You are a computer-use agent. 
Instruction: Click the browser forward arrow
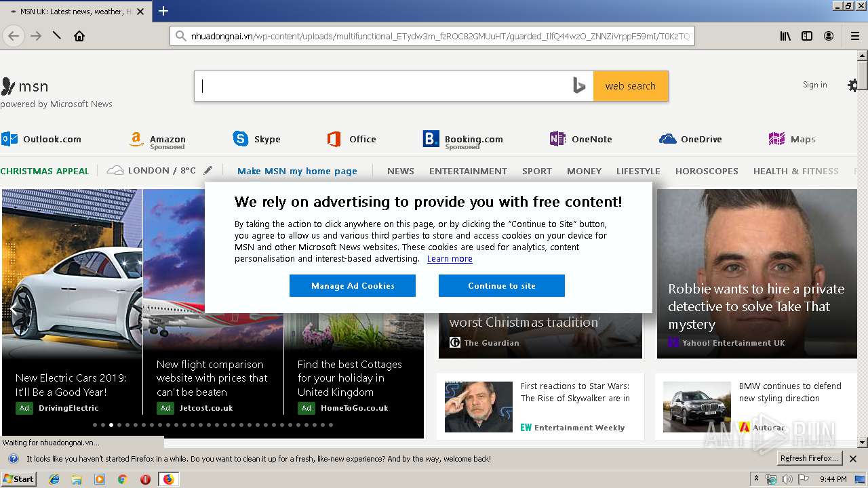click(36, 36)
